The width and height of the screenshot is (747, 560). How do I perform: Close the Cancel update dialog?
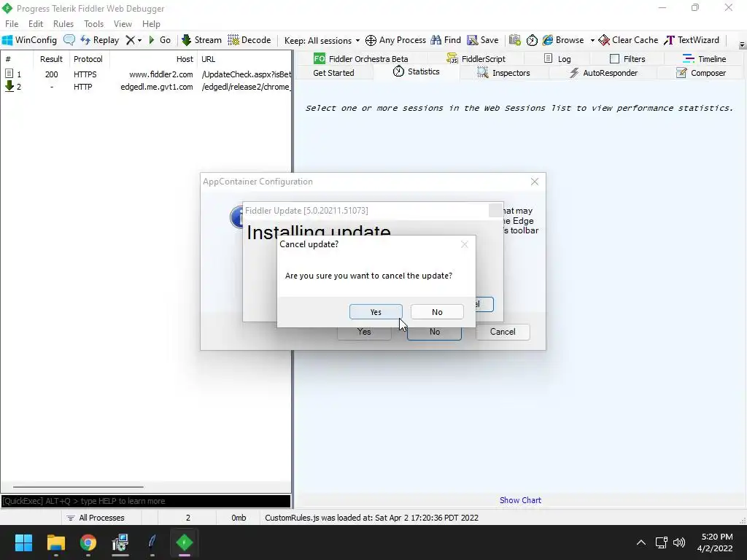pyautogui.click(x=465, y=244)
